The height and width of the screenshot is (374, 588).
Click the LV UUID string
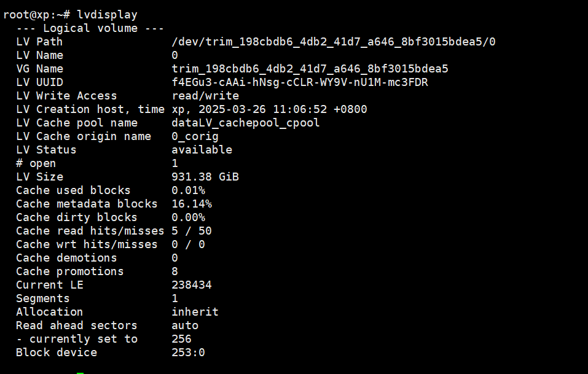[x=300, y=82]
